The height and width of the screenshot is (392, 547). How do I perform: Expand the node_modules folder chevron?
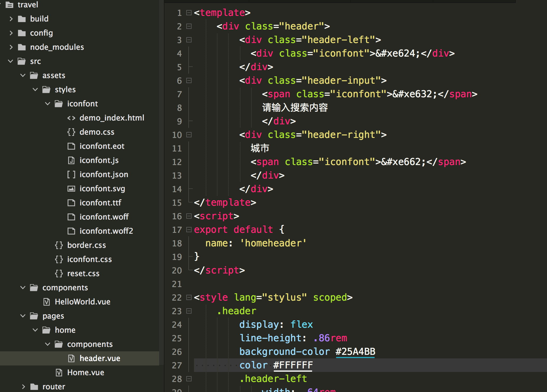11,47
